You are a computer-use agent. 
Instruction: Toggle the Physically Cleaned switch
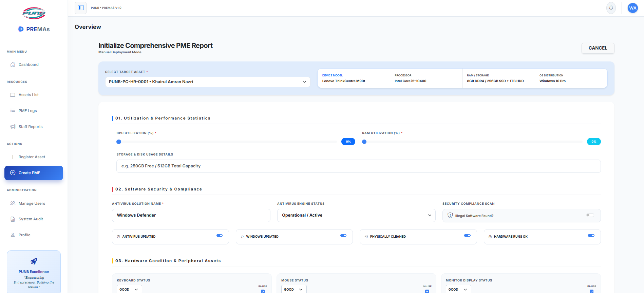[467, 235]
